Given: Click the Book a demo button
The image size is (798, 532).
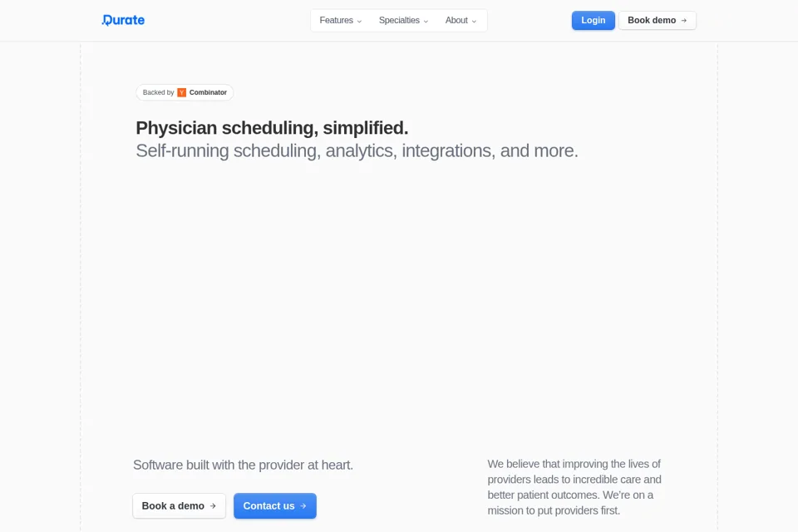Looking at the screenshot, I should [x=180, y=506].
